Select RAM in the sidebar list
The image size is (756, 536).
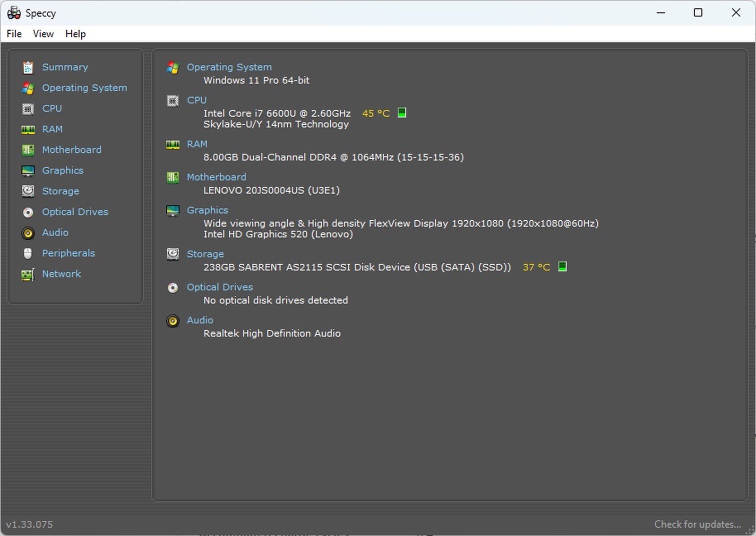click(52, 129)
